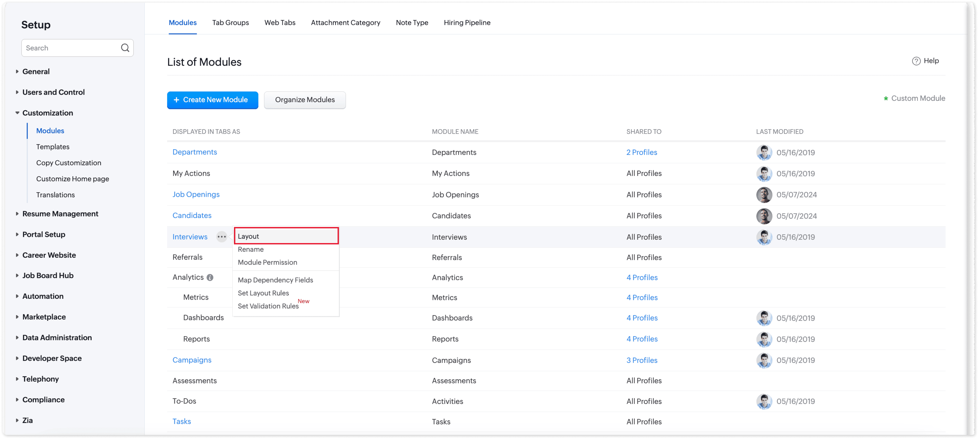The image size is (980, 439).
Task: Click the Create New Module button
Action: 212,100
